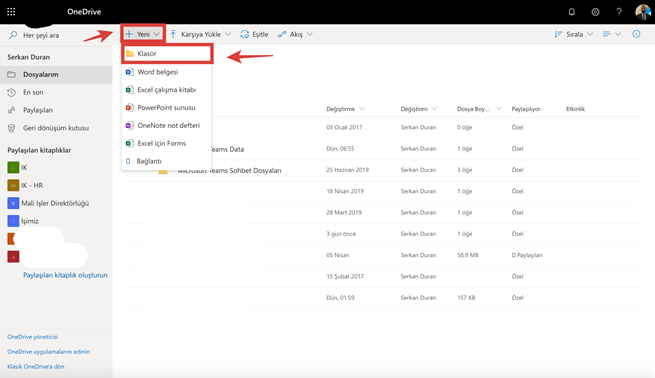
Task: Choose Klasör from the Yeni menu
Action: [x=167, y=54]
